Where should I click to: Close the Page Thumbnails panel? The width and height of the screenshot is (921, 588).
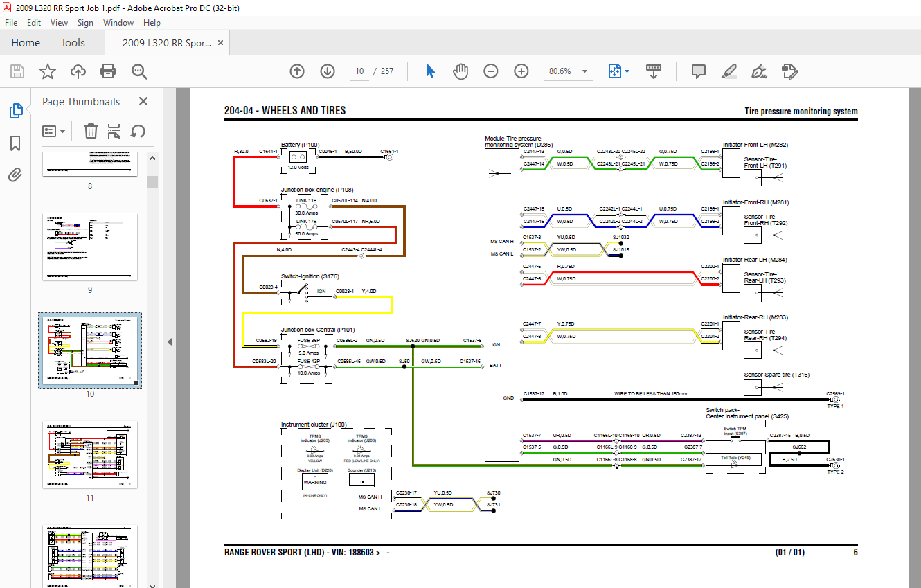pos(143,101)
